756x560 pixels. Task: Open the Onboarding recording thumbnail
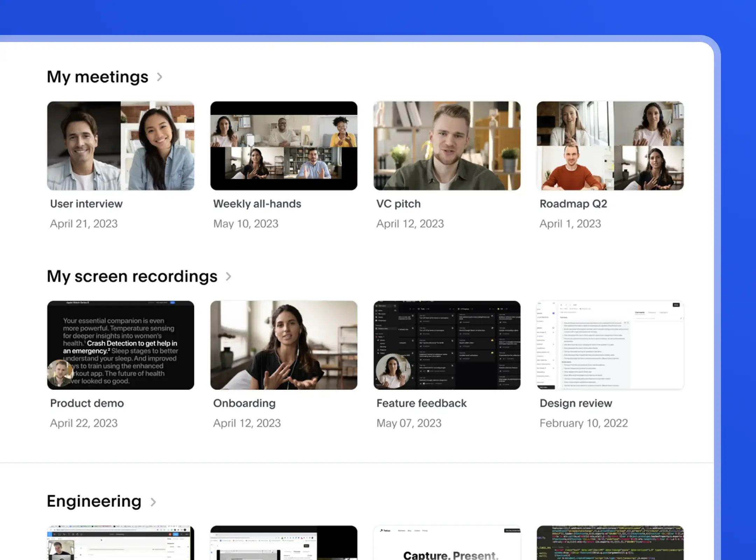click(x=284, y=345)
